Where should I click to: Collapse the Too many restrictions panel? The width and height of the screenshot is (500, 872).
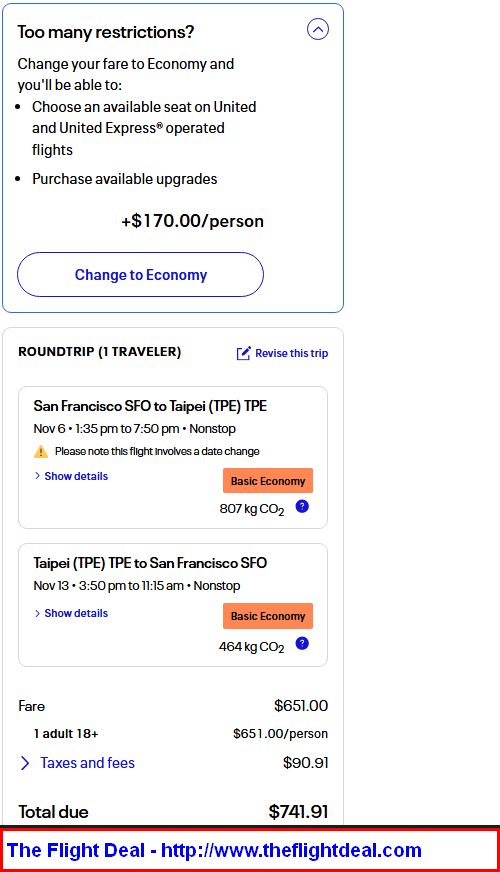[x=318, y=29]
